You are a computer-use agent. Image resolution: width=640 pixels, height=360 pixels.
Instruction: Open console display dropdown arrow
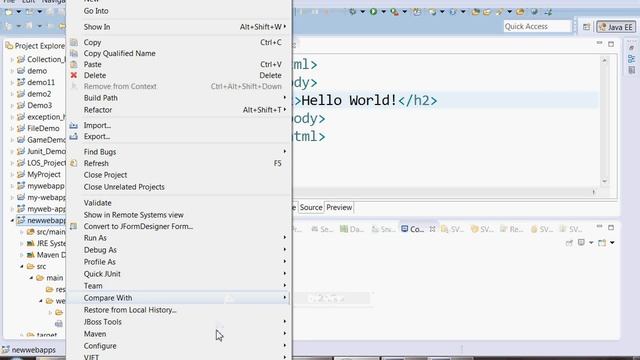tap(591, 243)
